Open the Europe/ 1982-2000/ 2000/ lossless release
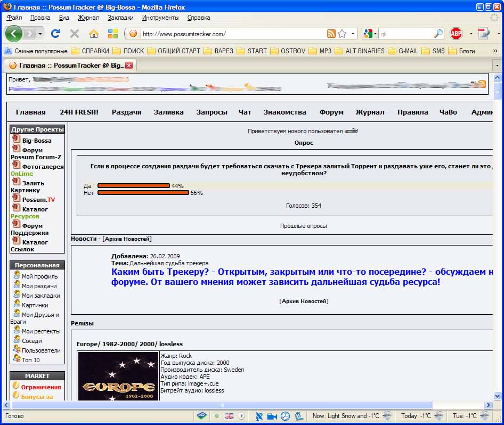504x425 pixels. pos(129,344)
